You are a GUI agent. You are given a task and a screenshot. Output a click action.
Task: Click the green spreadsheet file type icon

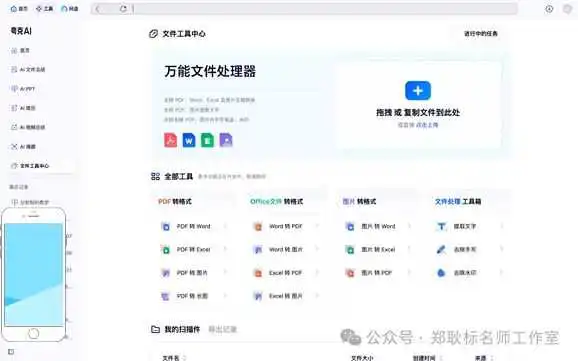click(x=207, y=140)
